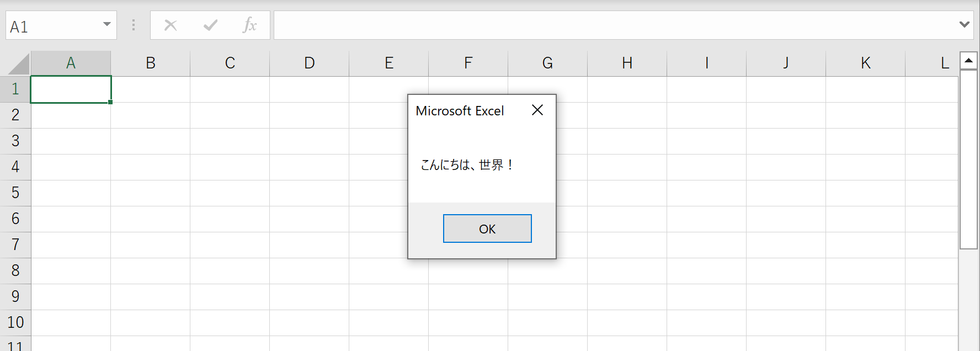
Task: Select column H header
Action: point(627,63)
